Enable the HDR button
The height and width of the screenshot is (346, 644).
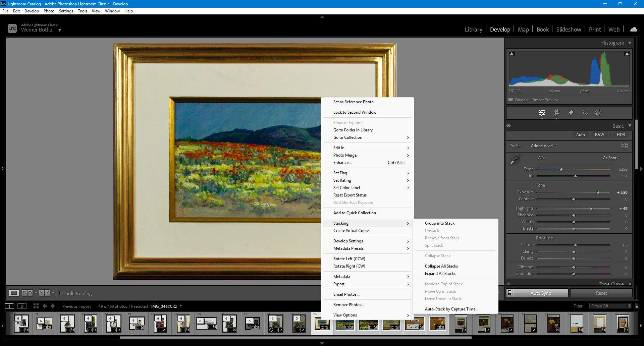(x=621, y=135)
